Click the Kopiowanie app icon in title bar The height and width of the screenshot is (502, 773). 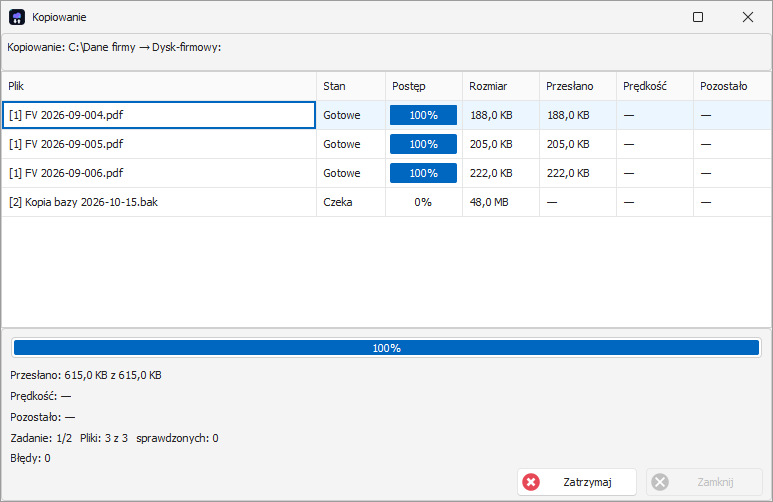pyautogui.click(x=17, y=17)
